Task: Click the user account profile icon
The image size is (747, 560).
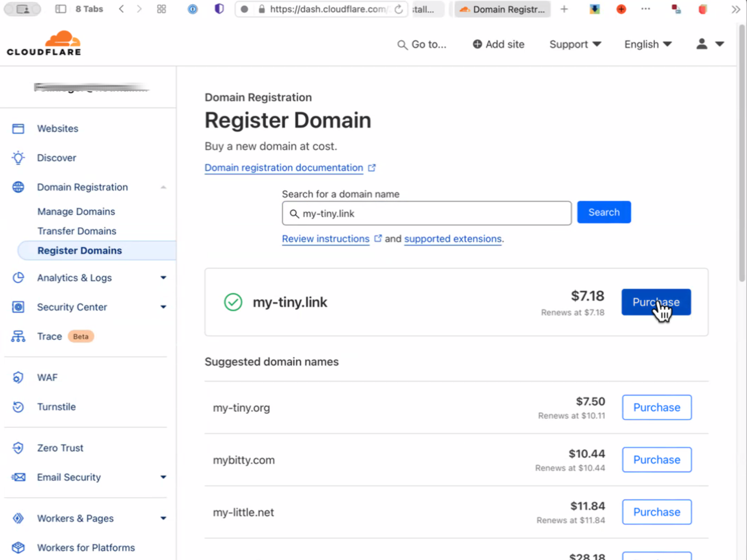Action: click(702, 44)
